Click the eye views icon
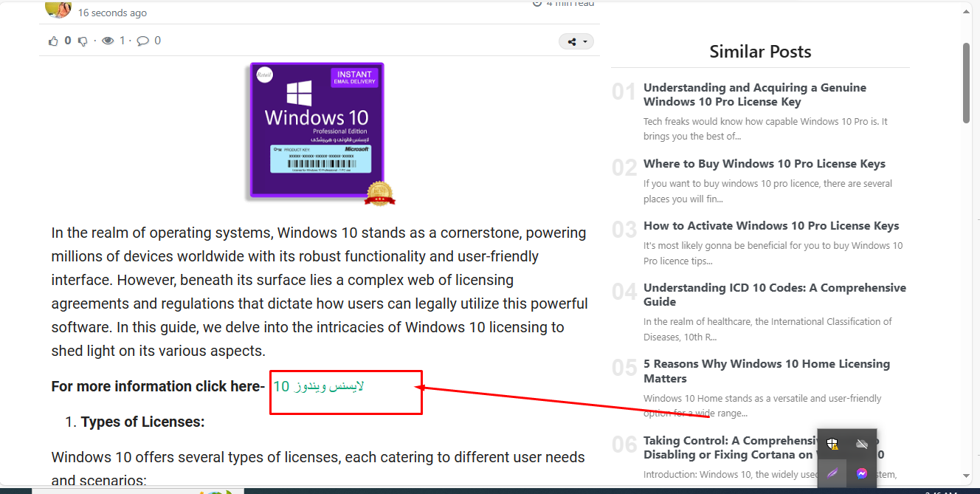 click(x=108, y=41)
